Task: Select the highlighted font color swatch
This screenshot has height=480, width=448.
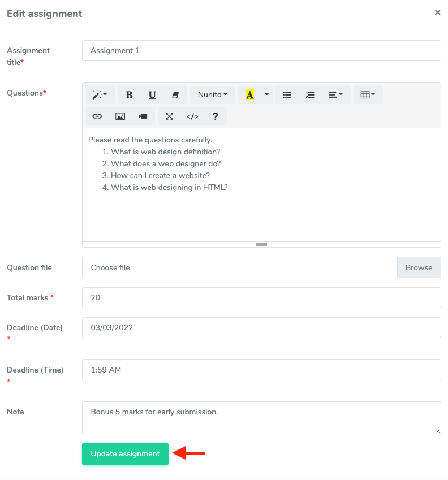Action: [x=249, y=94]
